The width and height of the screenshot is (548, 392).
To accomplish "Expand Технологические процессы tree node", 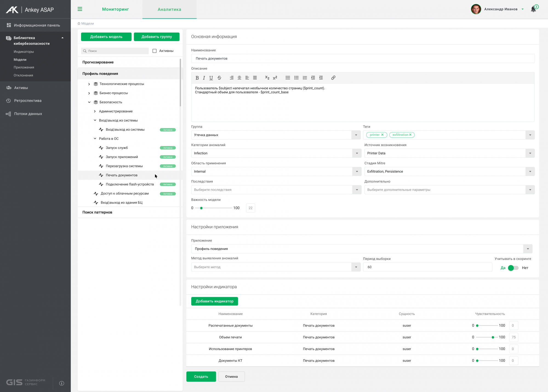I will tap(89, 84).
